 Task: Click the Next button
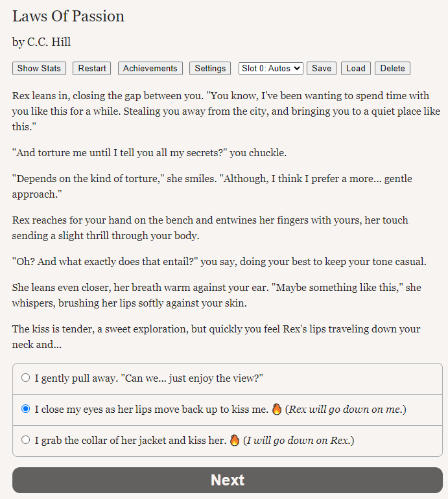tap(228, 480)
